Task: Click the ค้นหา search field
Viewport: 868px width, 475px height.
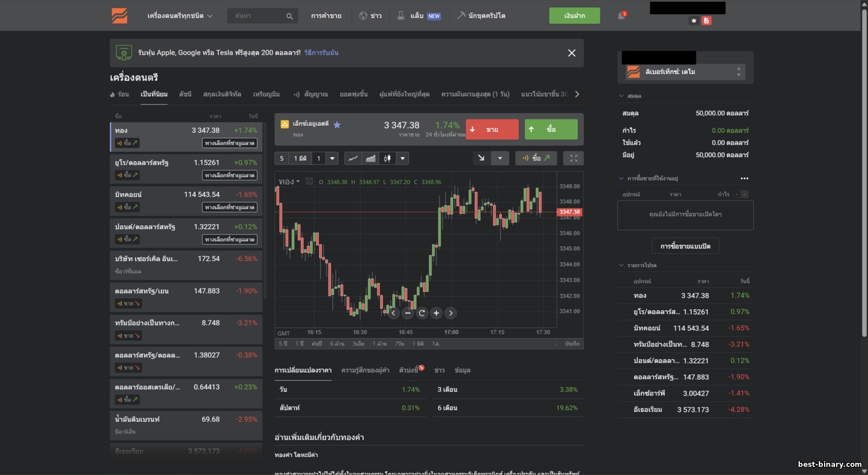Action: [258, 16]
